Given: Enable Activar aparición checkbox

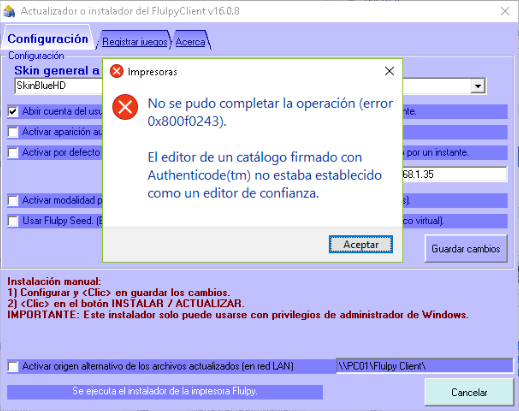Looking at the screenshot, I should click(x=13, y=132).
